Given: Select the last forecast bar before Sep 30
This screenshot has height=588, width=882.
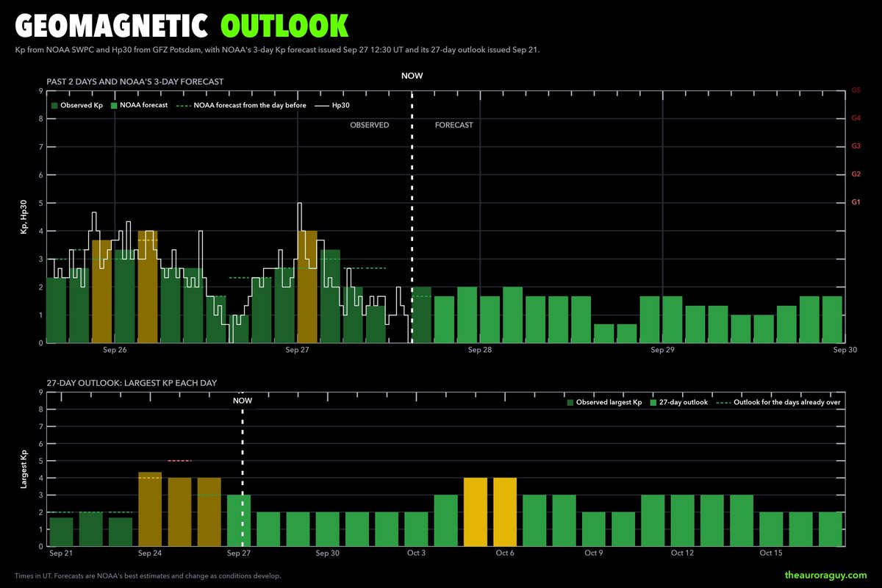Looking at the screenshot, I should coord(832,319).
